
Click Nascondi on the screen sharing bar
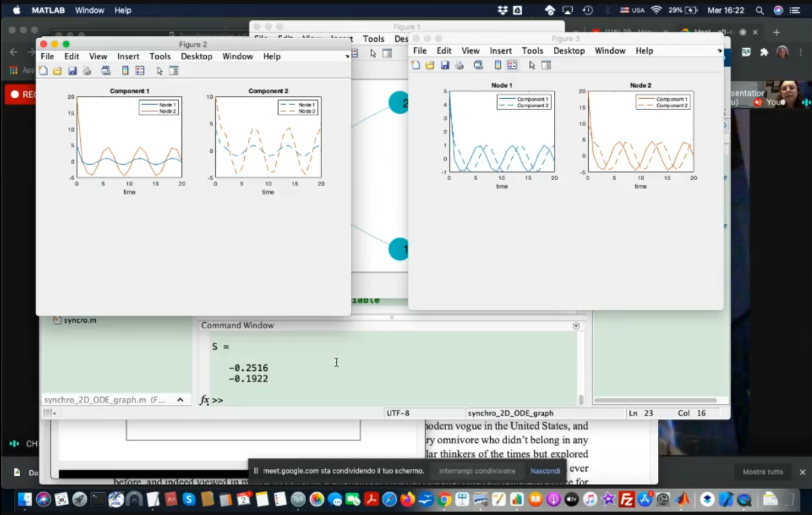coord(545,471)
